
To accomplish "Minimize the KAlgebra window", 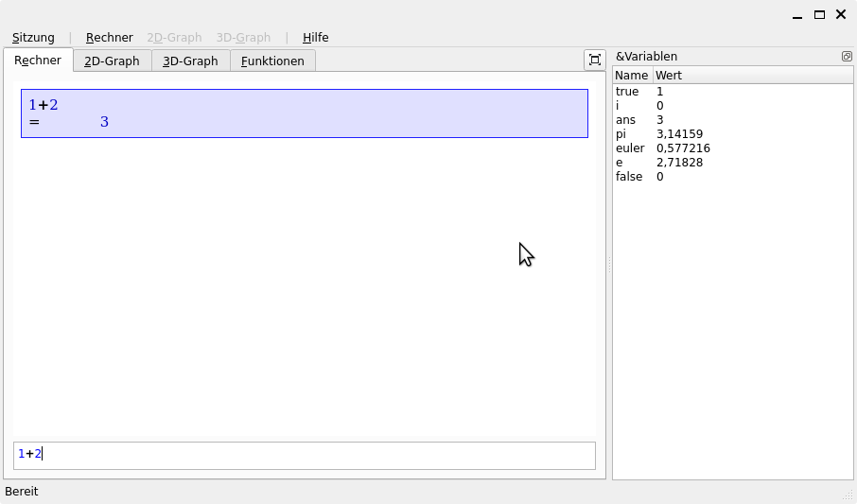I will tap(798, 14).
